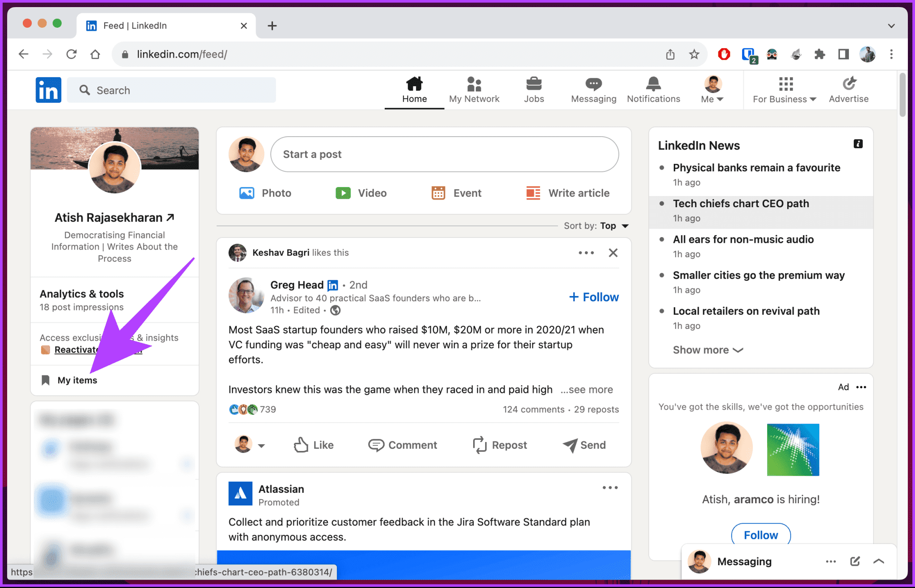Toggle Like on Greg Head's post
The image size is (915, 588).
point(314,445)
